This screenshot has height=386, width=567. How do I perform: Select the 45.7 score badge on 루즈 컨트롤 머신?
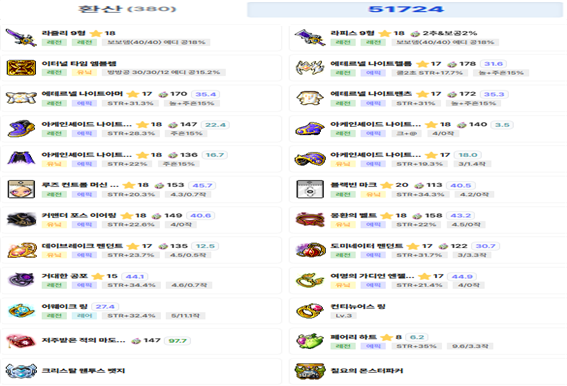[x=202, y=185]
